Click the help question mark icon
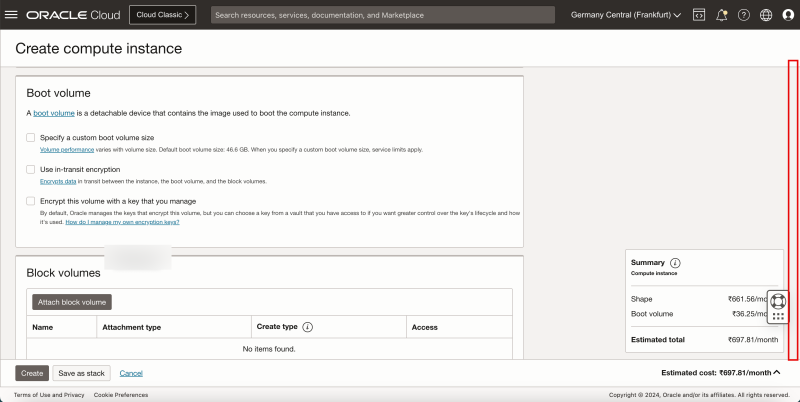Screen dimensions: 800x402 (743, 15)
